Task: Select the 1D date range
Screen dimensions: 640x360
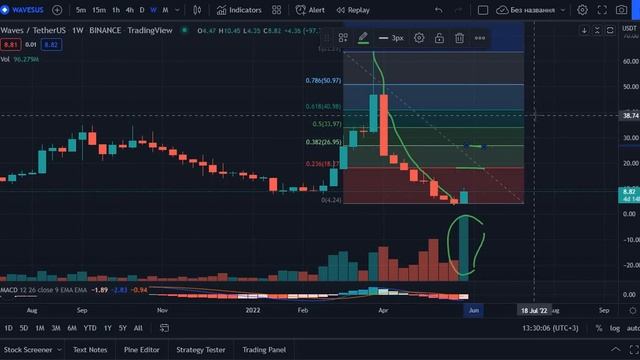Action: pyautogui.click(x=8, y=328)
